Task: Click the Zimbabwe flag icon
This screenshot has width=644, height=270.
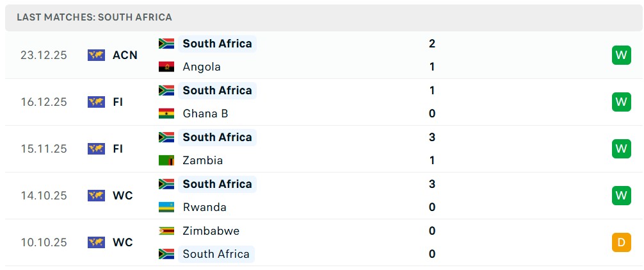Action: 166,231
